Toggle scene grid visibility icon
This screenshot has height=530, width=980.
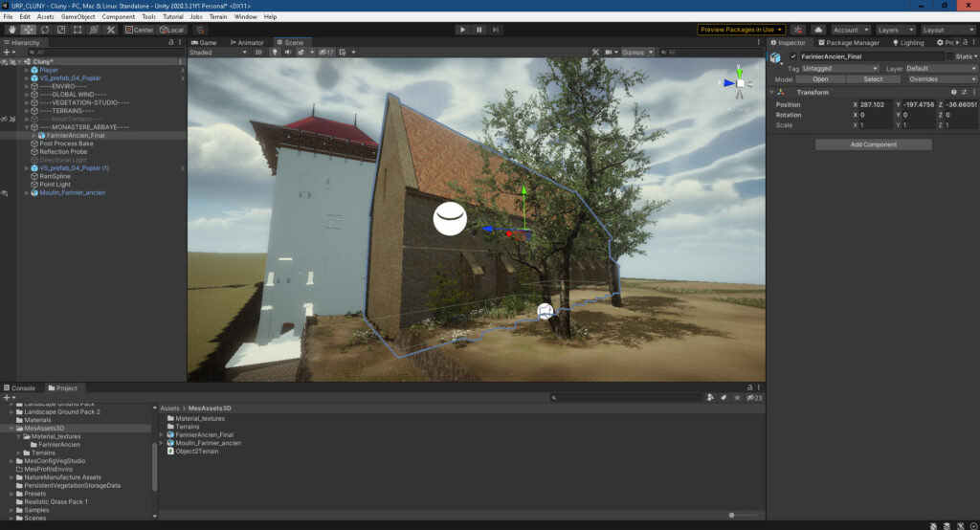click(343, 53)
